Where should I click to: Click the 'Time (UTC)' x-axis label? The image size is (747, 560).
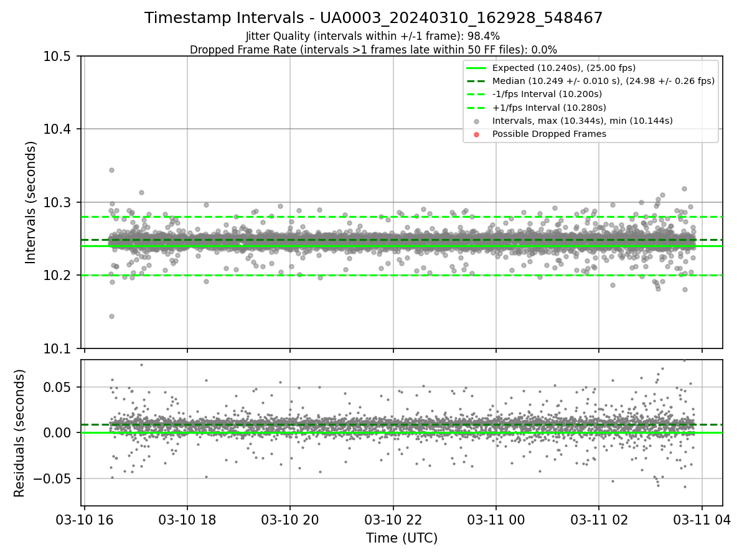point(402,538)
